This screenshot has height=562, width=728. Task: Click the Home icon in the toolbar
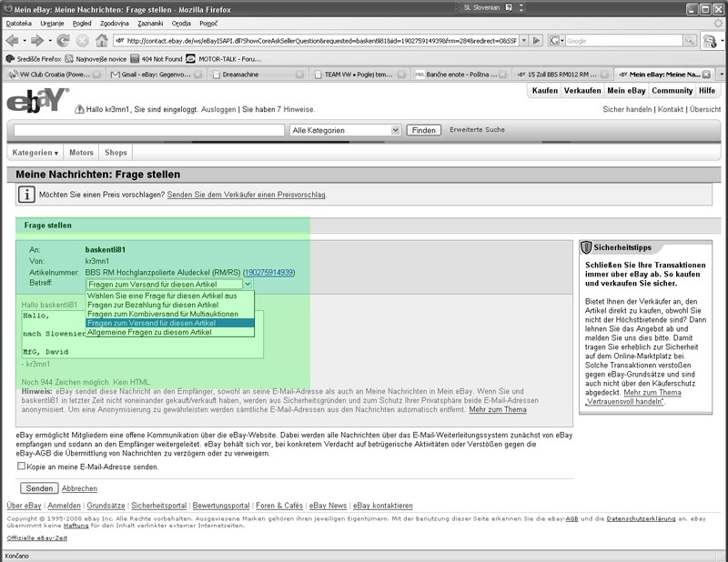(102, 41)
